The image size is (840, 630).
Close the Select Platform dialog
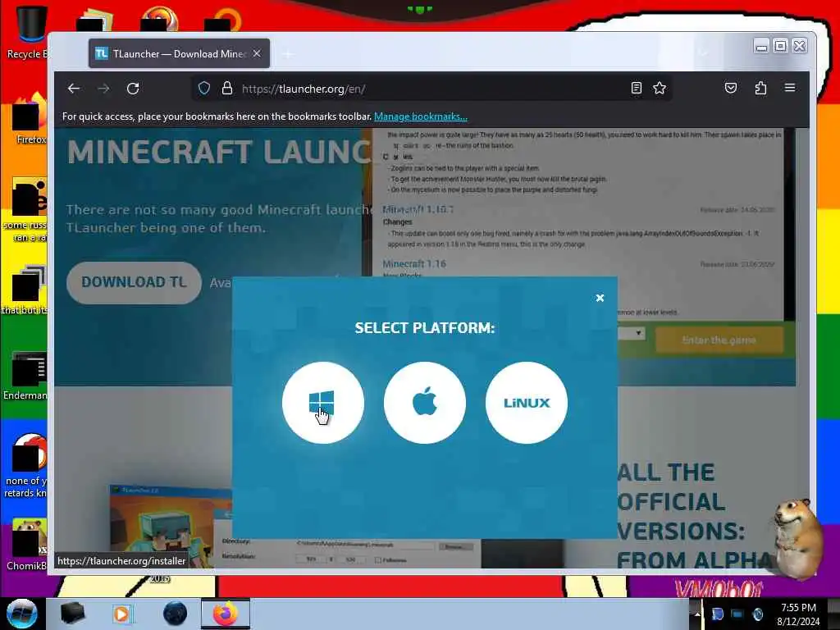(x=600, y=298)
